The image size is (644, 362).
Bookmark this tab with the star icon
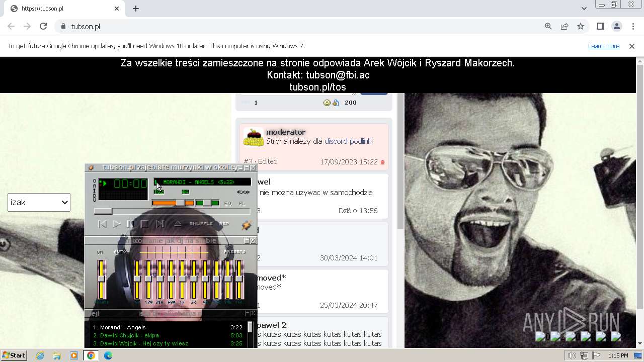pyautogui.click(x=581, y=26)
